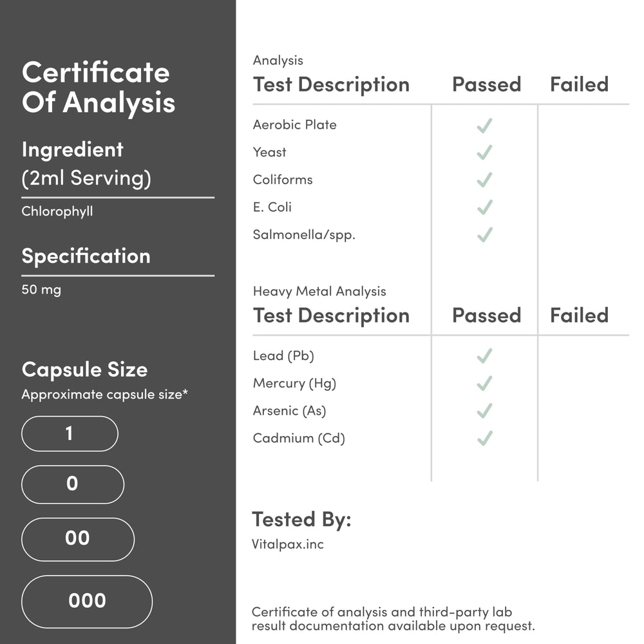The image size is (644, 644).
Task: Choose the 00 capsule size
Action: pyautogui.click(x=78, y=538)
